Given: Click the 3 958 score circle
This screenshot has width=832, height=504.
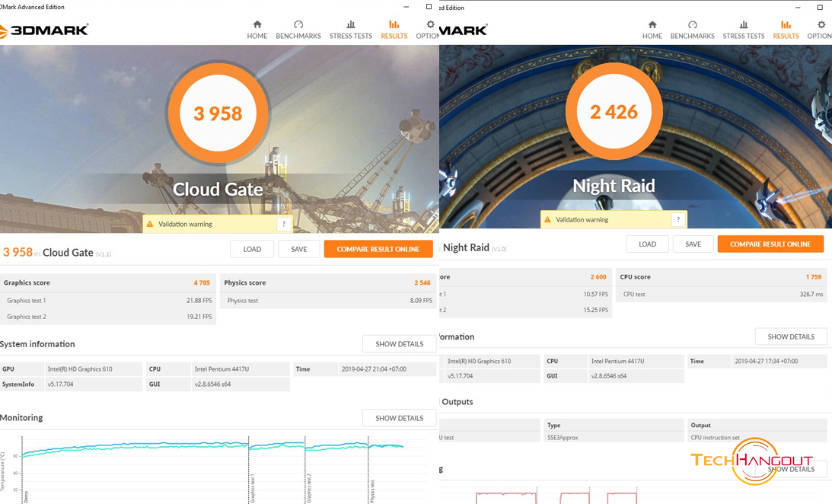Looking at the screenshot, I should point(218,113).
